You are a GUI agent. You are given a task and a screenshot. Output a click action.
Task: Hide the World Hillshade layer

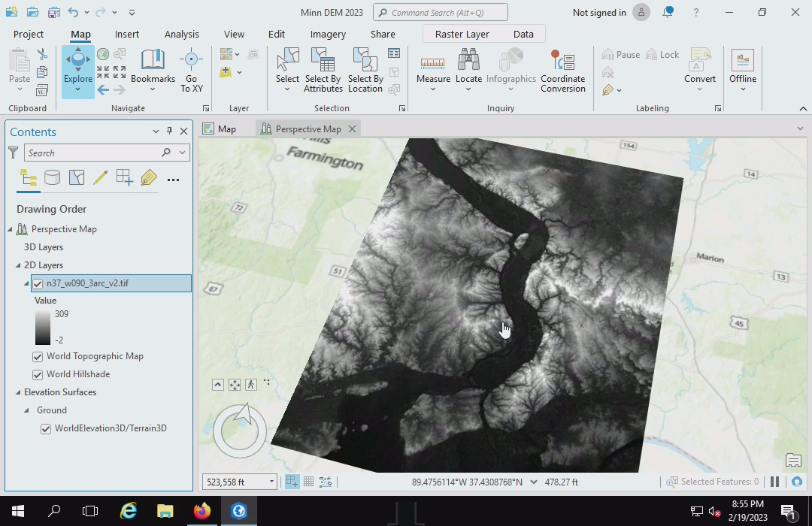tap(38, 374)
